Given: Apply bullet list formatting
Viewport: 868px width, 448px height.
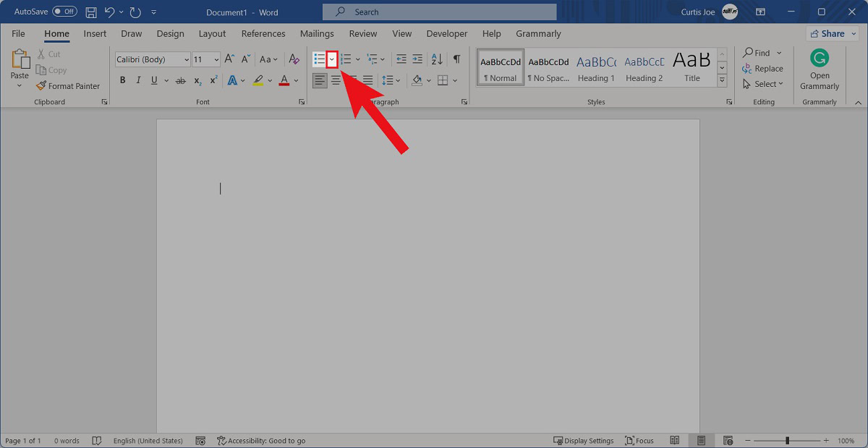Looking at the screenshot, I should pyautogui.click(x=319, y=59).
